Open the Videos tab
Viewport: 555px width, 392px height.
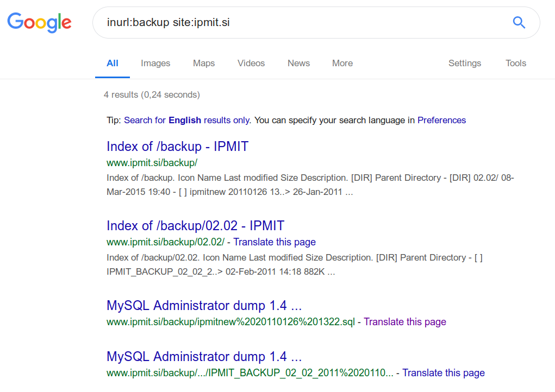[x=251, y=64]
